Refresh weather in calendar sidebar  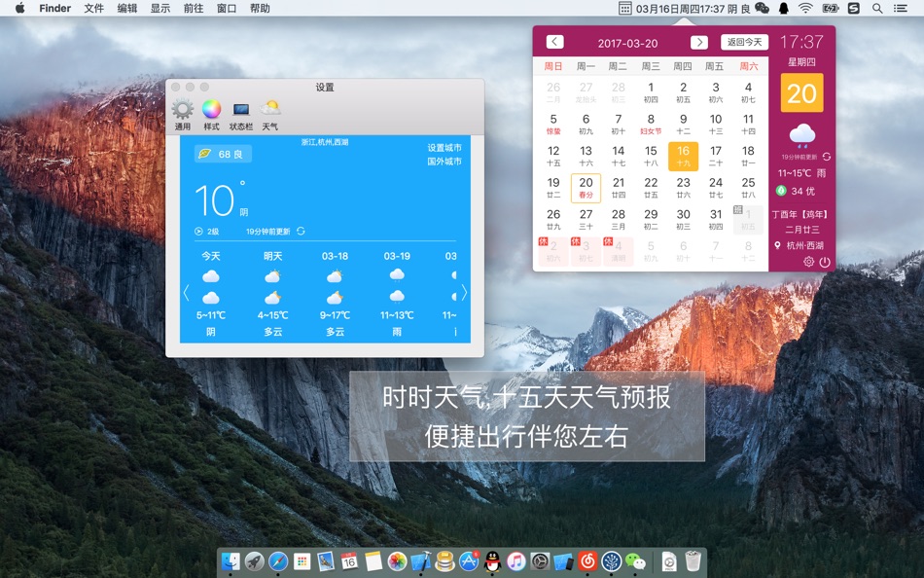827,157
